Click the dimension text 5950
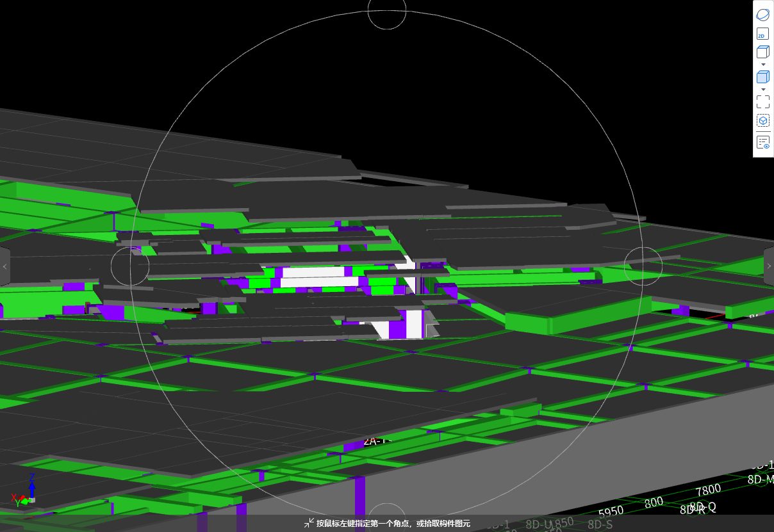The width and height of the screenshot is (774, 532). pos(611,512)
